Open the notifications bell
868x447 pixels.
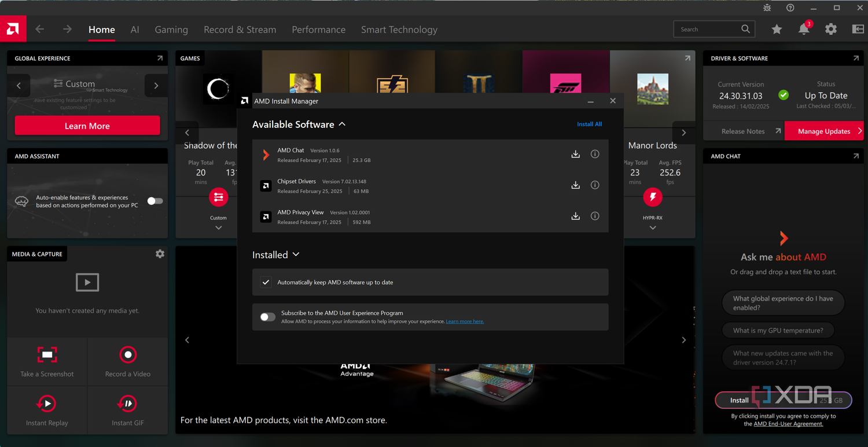[x=804, y=29]
